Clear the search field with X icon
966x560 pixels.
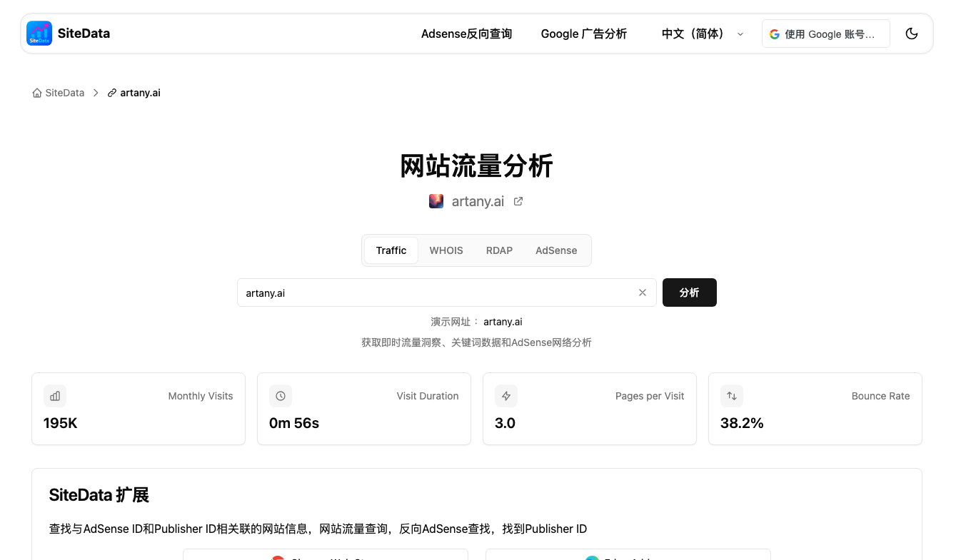tap(642, 292)
